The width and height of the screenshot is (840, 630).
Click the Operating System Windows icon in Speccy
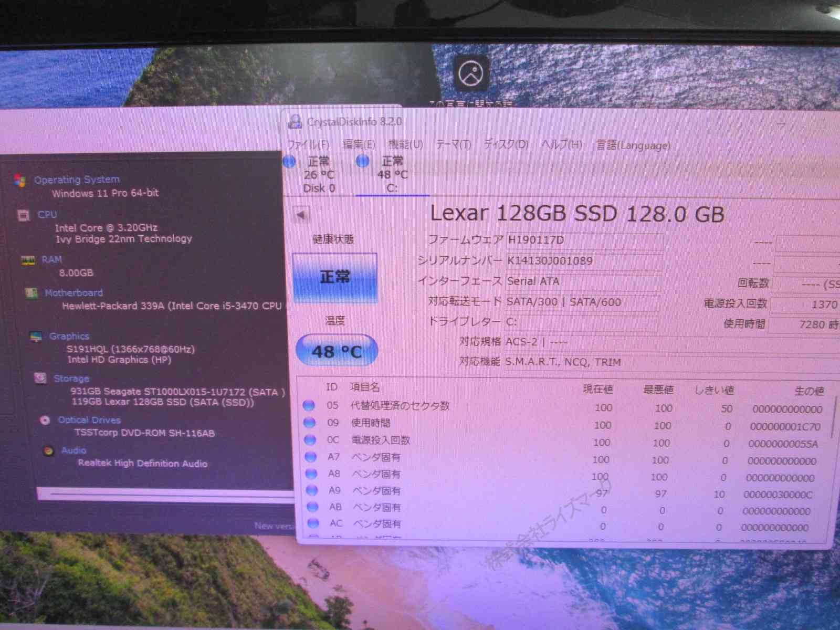coord(20,181)
